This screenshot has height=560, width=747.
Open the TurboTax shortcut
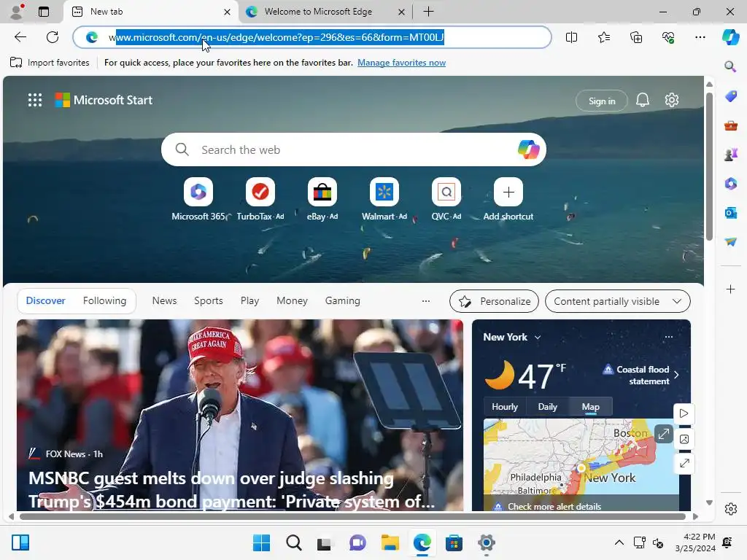[260, 192]
